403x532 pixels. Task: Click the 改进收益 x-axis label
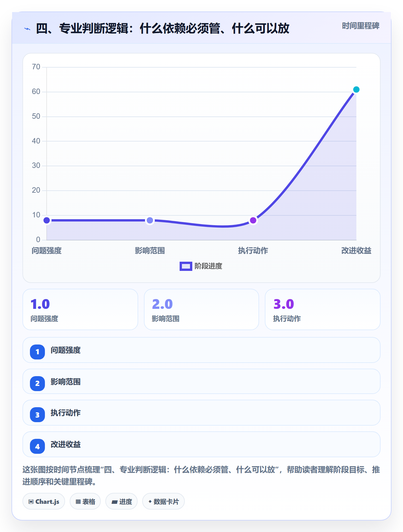(x=356, y=251)
